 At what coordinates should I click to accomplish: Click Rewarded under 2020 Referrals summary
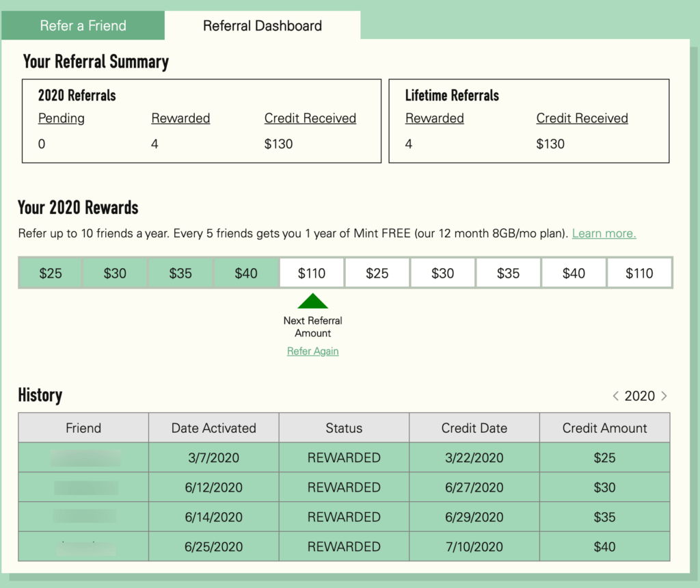[180, 118]
